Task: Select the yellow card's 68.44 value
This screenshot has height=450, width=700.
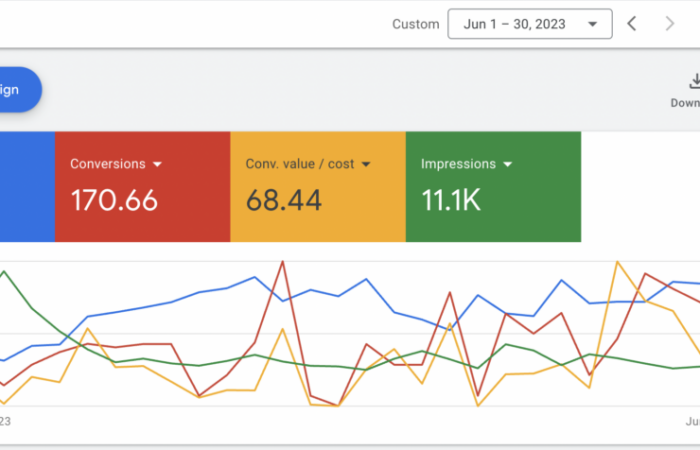Action: (x=284, y=200)
